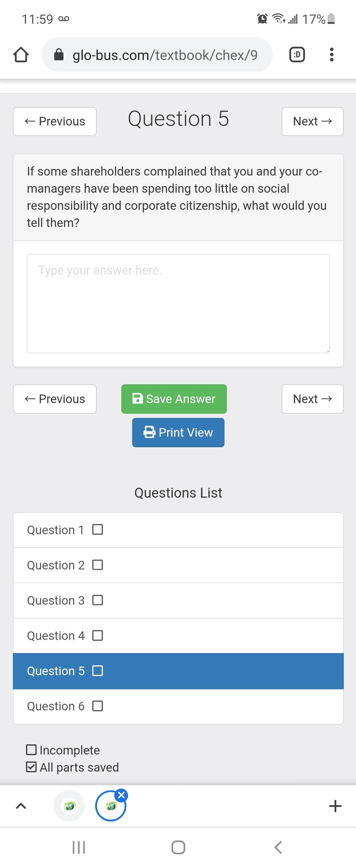
Task: Focus the answer text area
Action: tap(178, 304)
